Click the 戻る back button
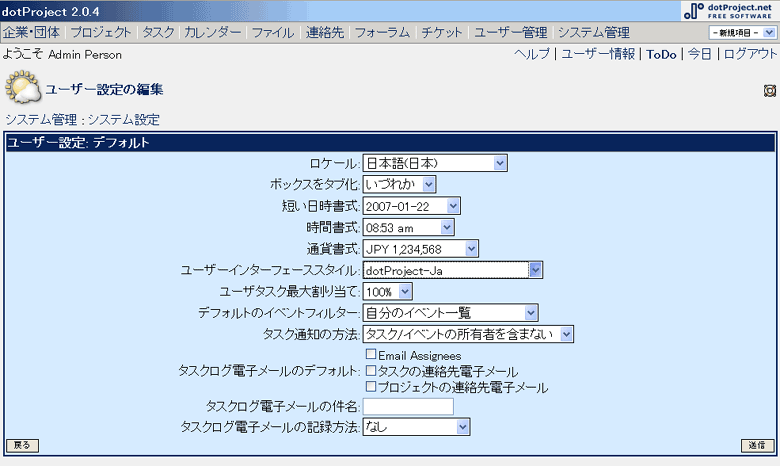The width and height of the screenshot is (780, 466). pos(22,445)
